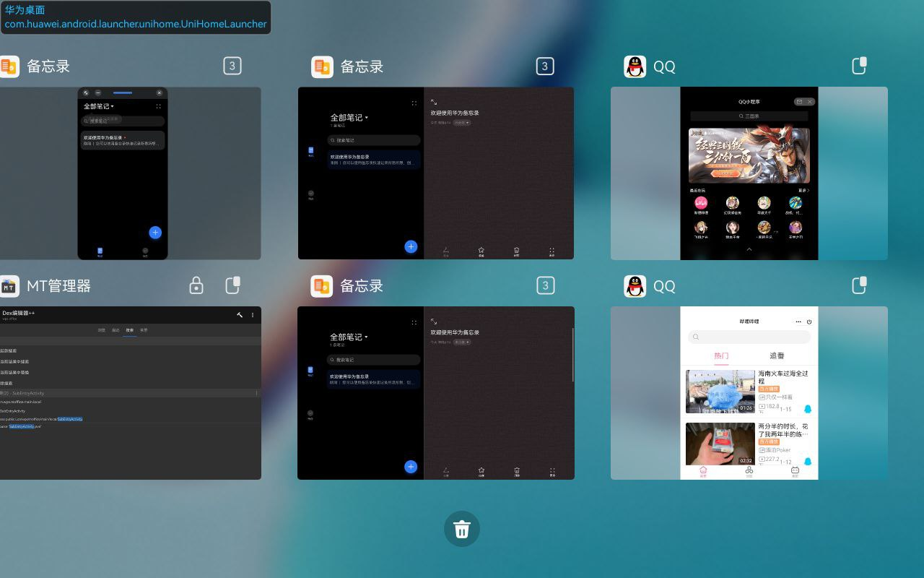Click the 备忘录 title of the upper-row middle card
This screenshot has height=578, width=924.
click(362, 66)
